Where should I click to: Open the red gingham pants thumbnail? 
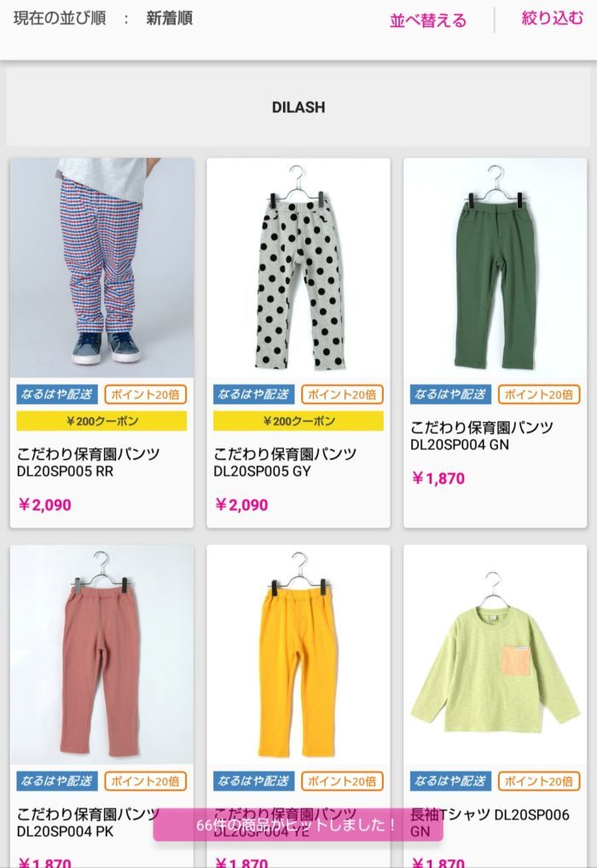coord(101,268)
